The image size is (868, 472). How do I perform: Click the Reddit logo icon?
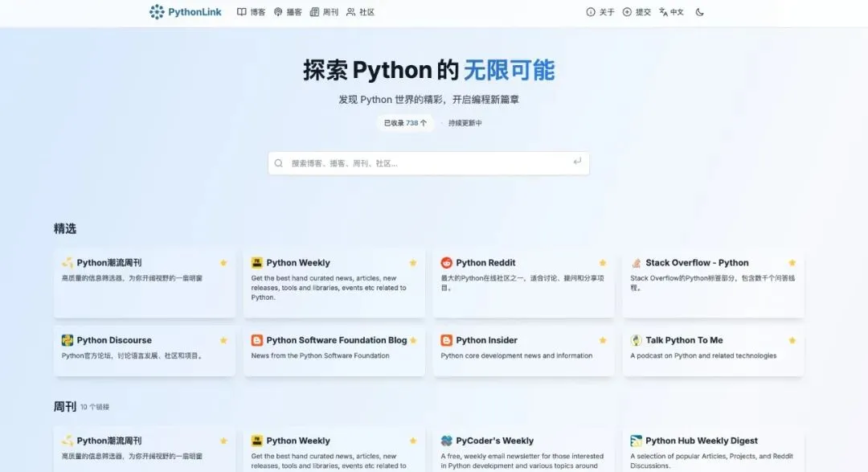447,263
